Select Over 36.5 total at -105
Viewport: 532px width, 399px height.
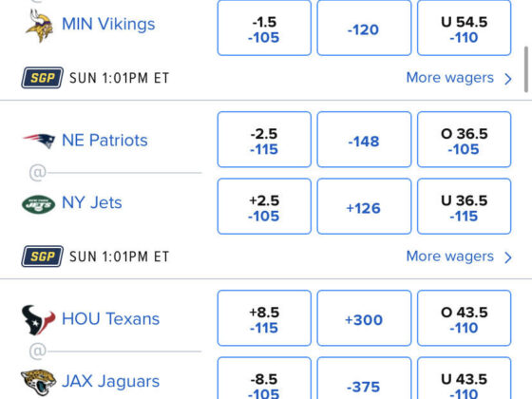pyautogui.click(x=465, y=140)
